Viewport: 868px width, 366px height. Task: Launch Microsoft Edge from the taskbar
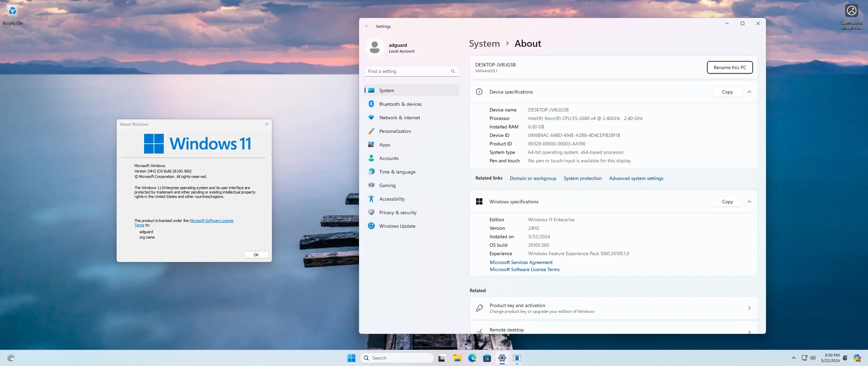(x=472, y=358)
